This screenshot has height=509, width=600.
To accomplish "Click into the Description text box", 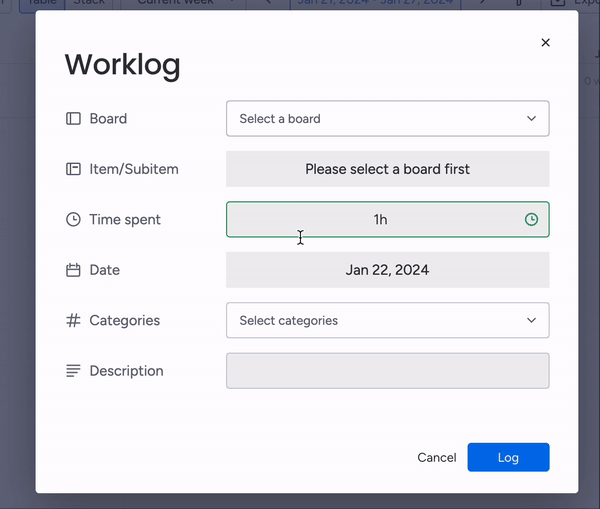I will [387, 371].
